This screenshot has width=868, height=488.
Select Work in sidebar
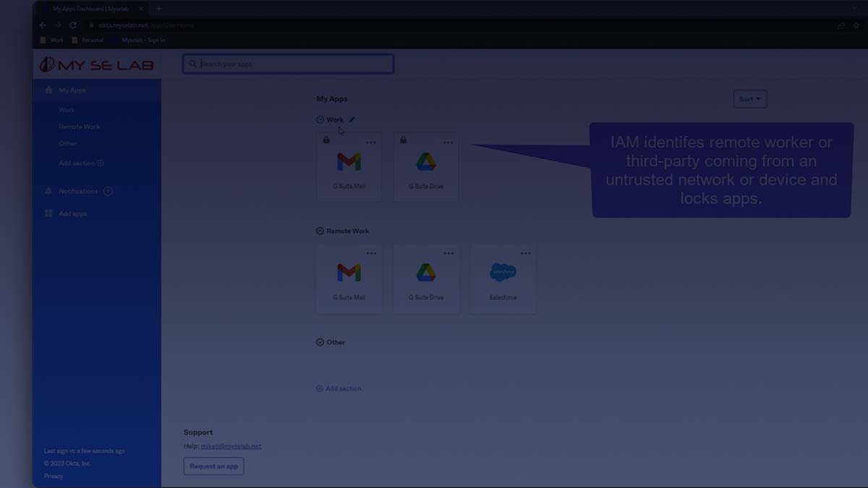(x=67, y=110)
